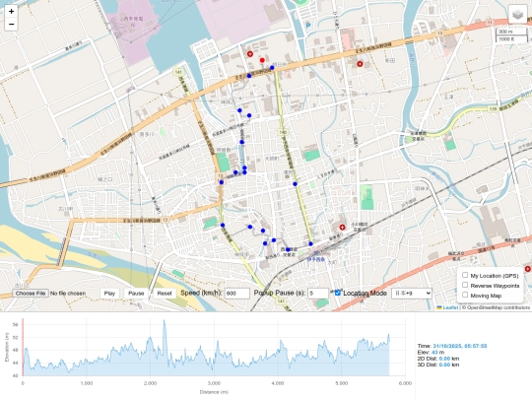
Task: Click the 'No file chosen' text
Action: [x=68, y=294]
